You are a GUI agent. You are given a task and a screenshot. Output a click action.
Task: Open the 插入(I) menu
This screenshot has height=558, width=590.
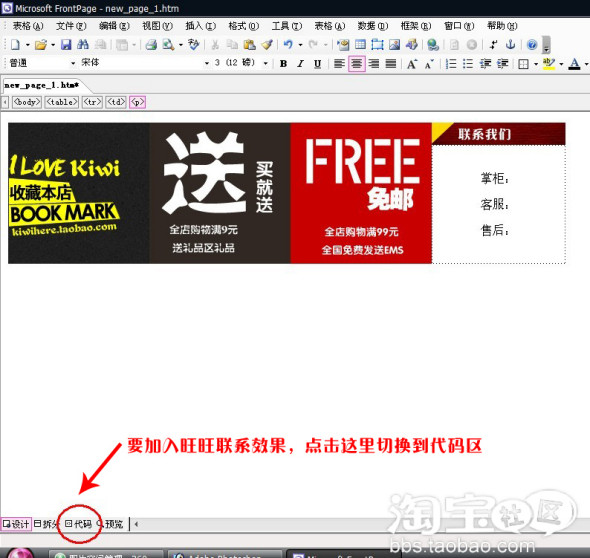[x=201, y=26]
